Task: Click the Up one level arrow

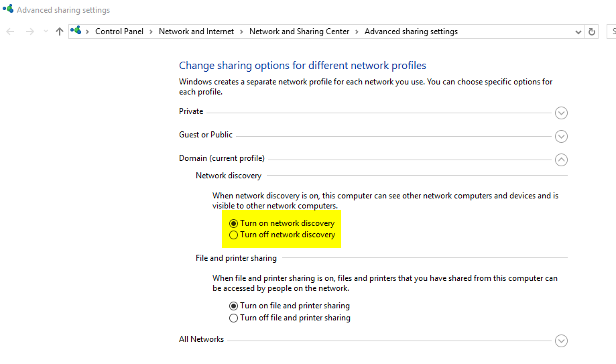Action: (60, 32)
